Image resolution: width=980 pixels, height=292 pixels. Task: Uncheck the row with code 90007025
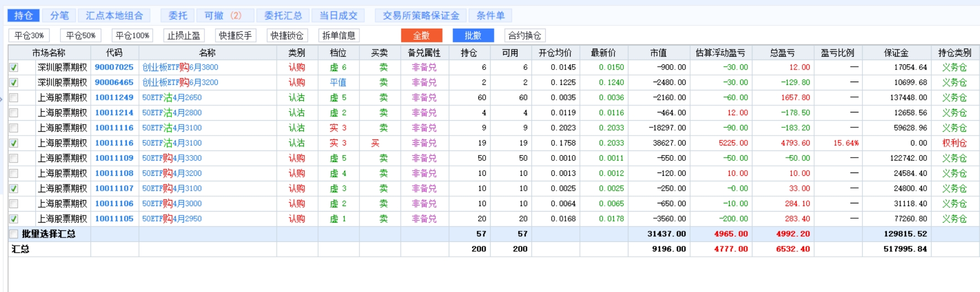pos(14,67)
